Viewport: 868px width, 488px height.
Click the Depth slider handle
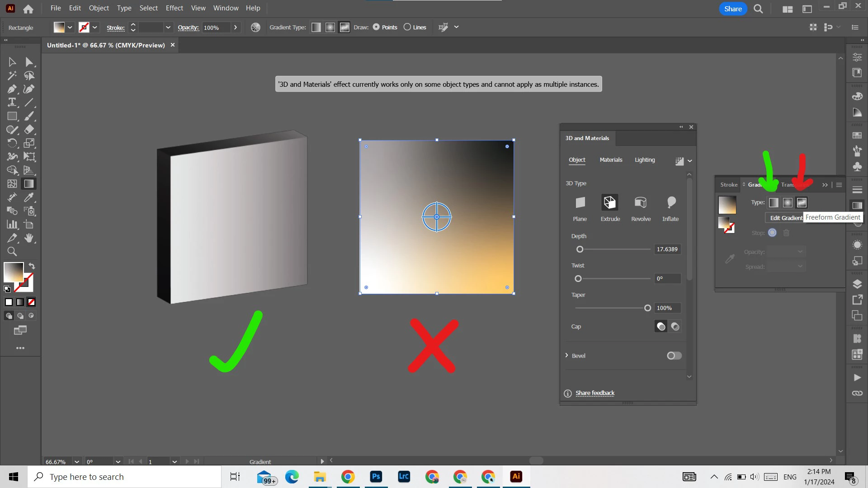coord(580,249)
